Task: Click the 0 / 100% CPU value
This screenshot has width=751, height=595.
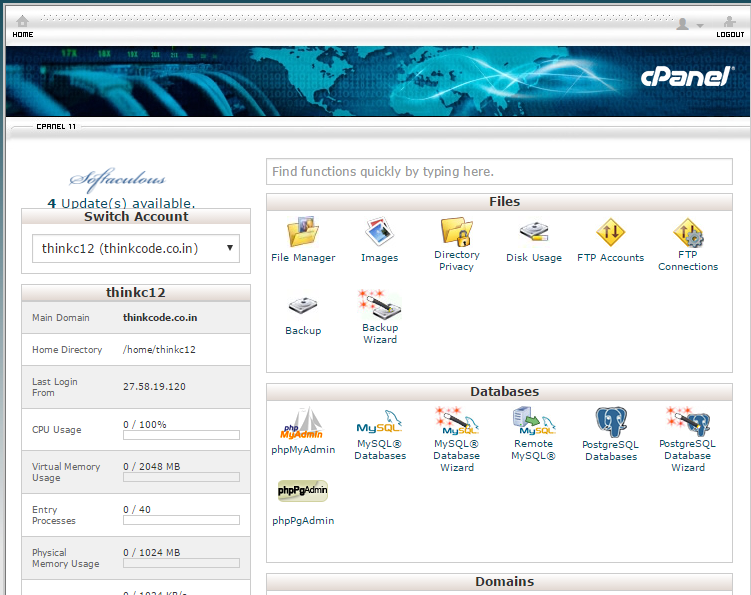Action: (145, 424)
